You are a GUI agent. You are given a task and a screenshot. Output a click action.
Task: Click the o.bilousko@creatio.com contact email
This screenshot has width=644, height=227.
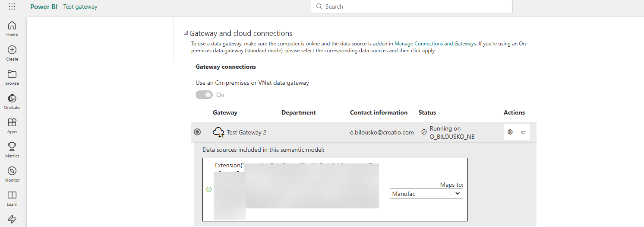[x=382, y=132]
